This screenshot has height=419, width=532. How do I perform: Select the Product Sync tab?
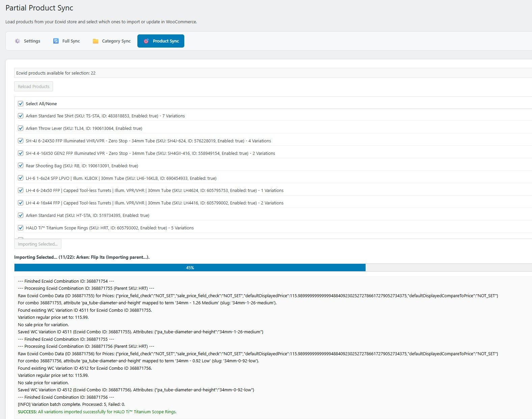161,41
